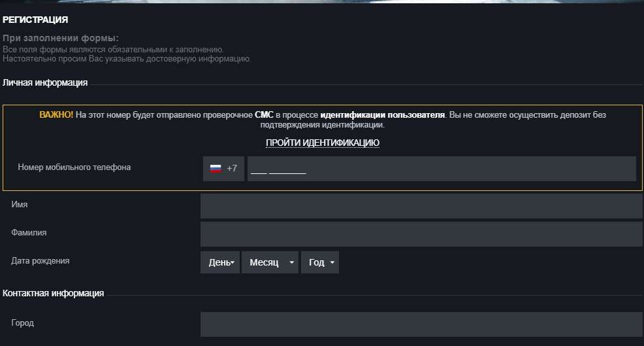This screenshot has height=346, width=644.
Task: Click the +7 country code prefix
Action: 232,169
